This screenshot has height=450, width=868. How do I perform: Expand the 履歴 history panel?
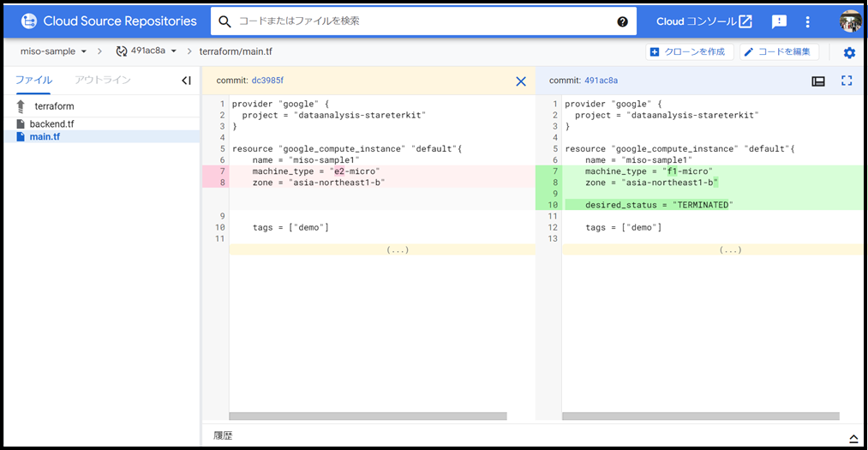[x=853, y=436]
